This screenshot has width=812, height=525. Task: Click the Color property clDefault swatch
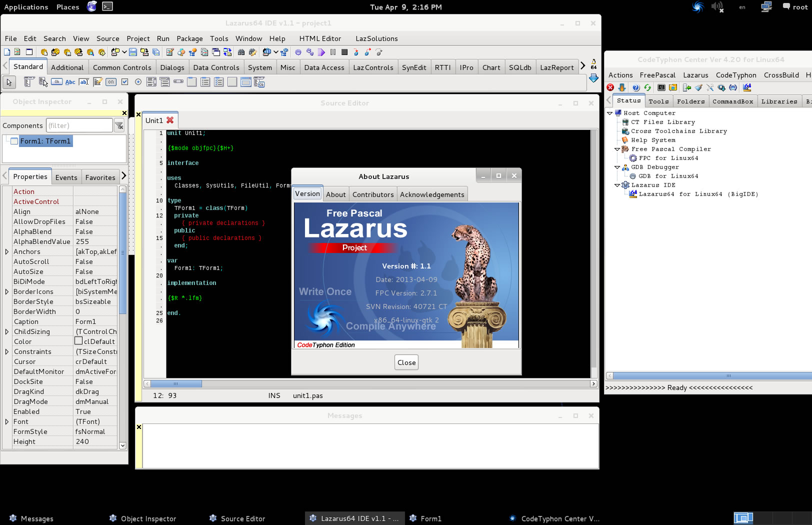pos(78,341)
